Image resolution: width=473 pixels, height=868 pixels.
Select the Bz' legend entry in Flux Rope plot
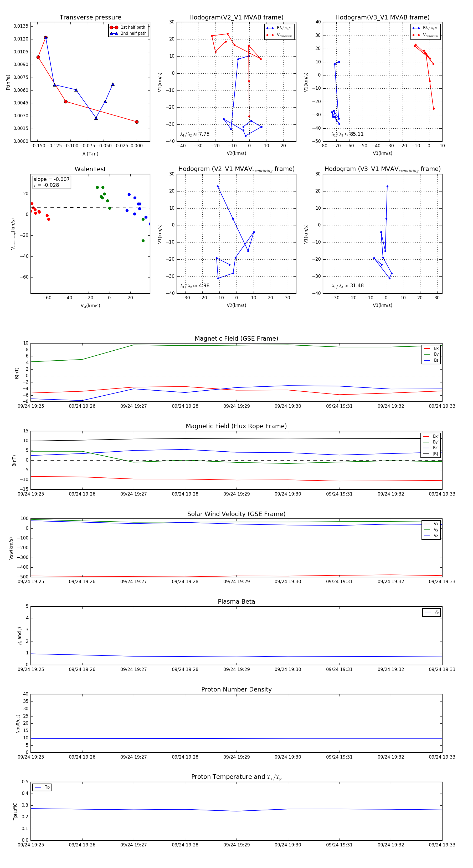tap(431, 448)
